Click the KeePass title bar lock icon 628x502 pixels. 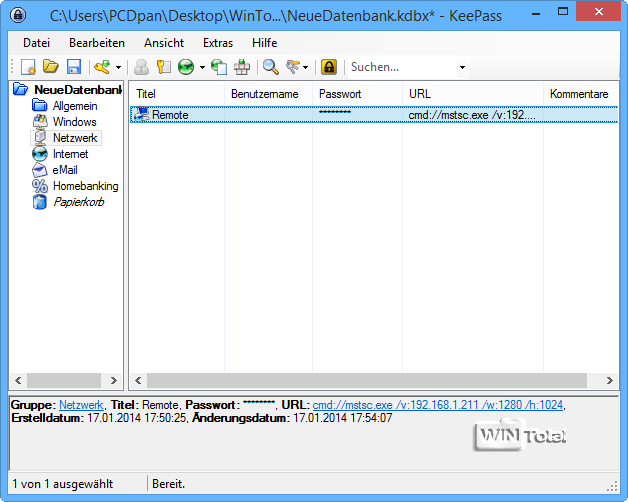click(18, 15)
